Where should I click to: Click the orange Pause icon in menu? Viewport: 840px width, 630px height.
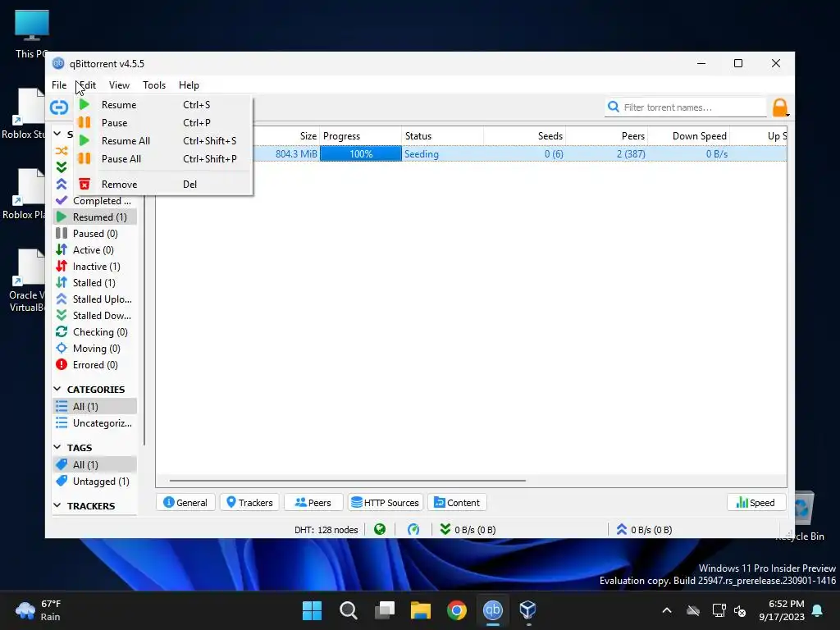tap(84, 122)
